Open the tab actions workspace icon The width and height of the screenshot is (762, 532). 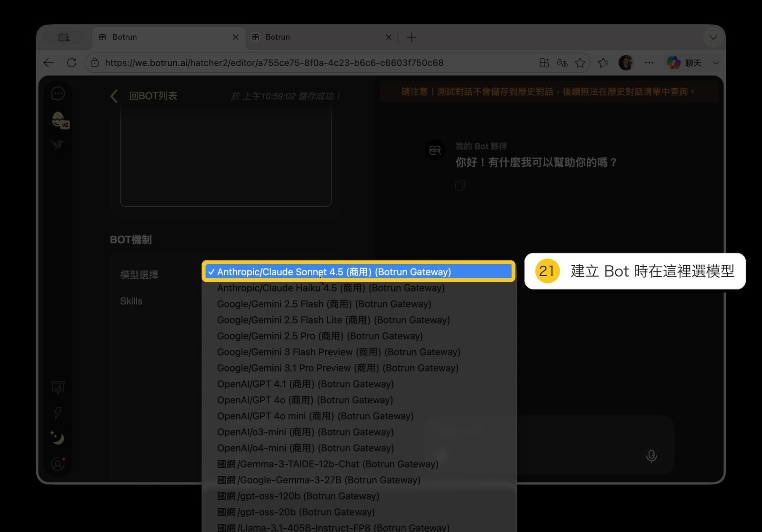pyautogui.click(x=64, y=37)
